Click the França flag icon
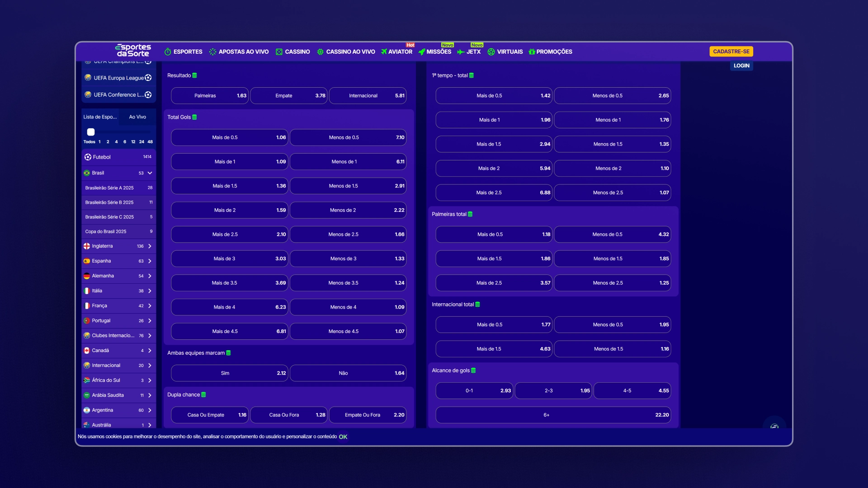Screen dimensions: 868x488 tap(87, 306)
